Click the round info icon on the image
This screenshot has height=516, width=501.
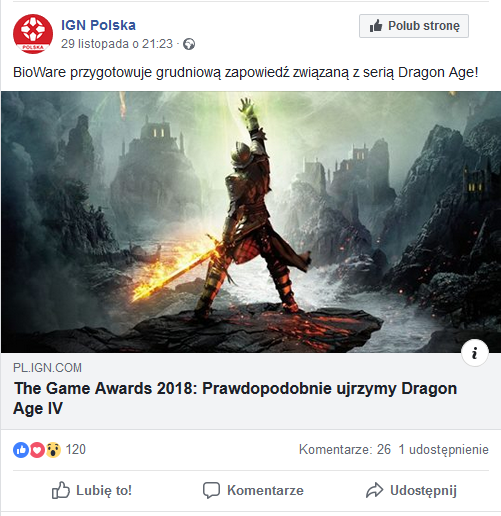coord(475,353)
